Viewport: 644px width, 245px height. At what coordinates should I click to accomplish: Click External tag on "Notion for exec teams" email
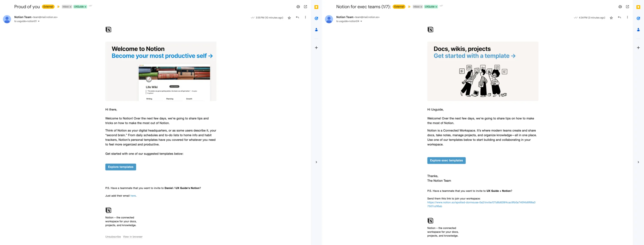(399, 7)
